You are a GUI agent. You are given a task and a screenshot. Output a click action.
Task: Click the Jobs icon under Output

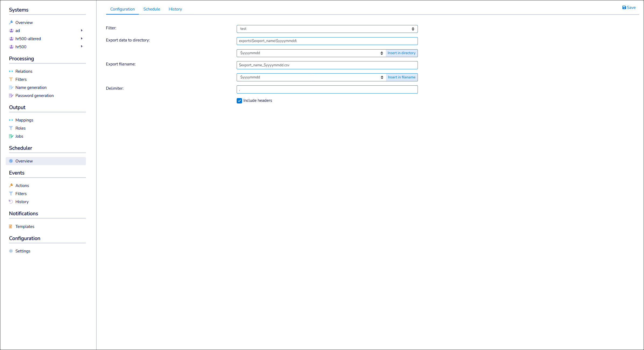tap(11, 136)
